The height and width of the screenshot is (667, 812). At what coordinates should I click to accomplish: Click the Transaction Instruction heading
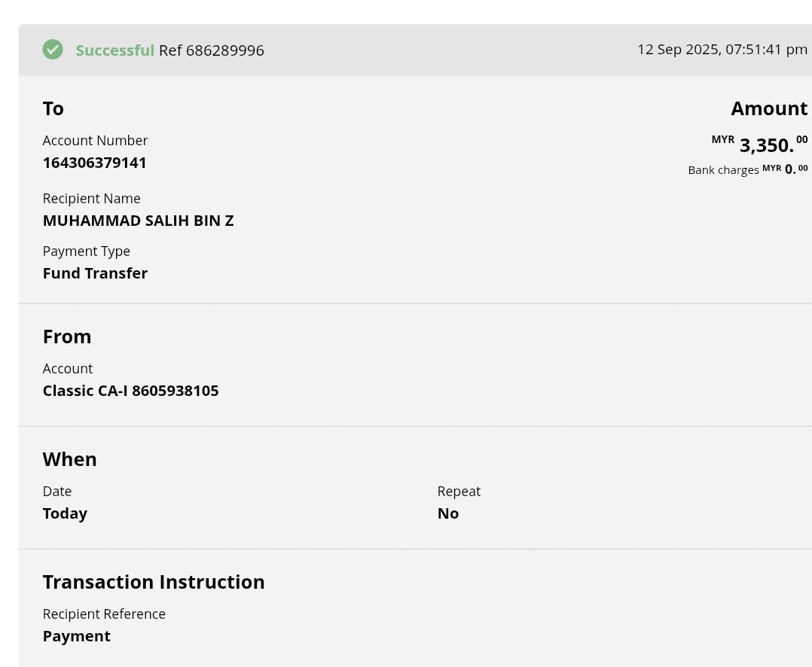click(x=154, y=582)
